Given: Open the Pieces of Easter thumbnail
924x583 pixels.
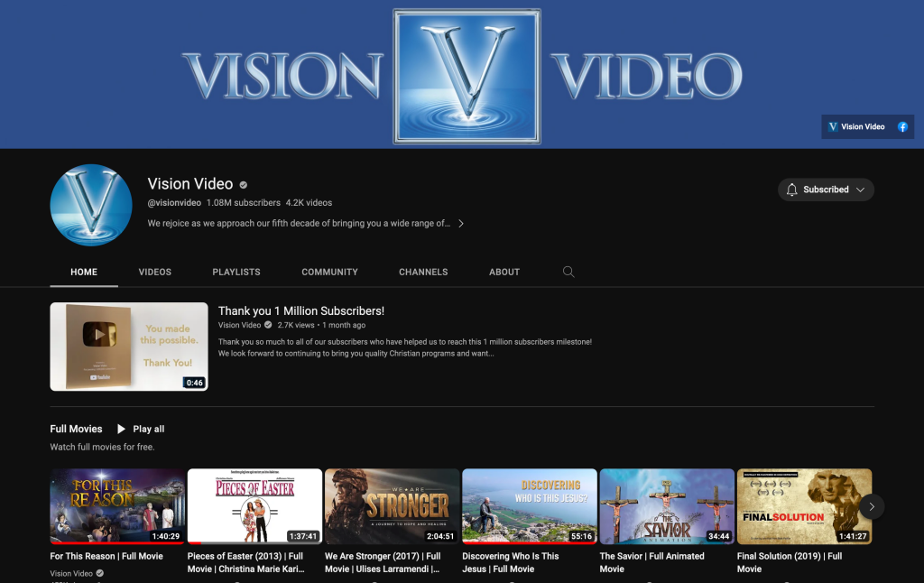Looking at the screenshot, I should click(254, 506).
